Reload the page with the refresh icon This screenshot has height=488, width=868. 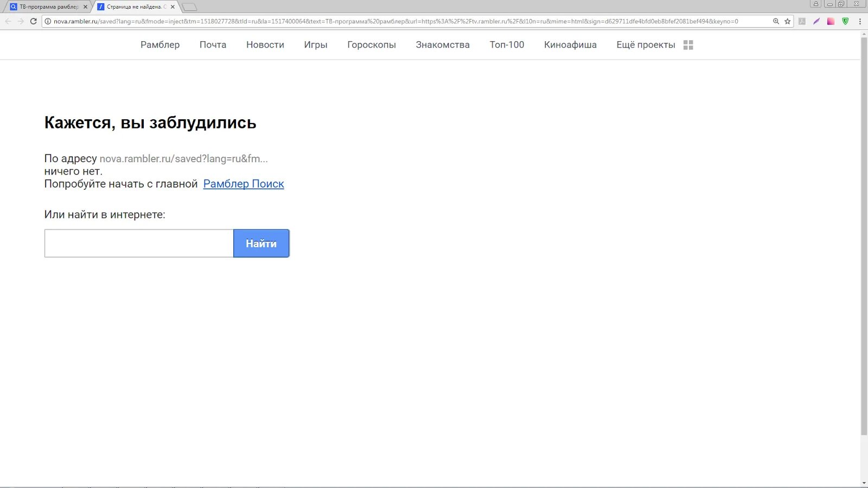point(33,21)
